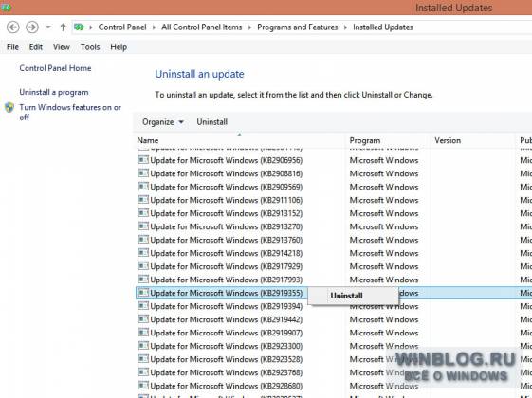Select Update for Microsoft Windows (KB2913152) name
This screenshot has height=398, width=532.
(227, 213)
